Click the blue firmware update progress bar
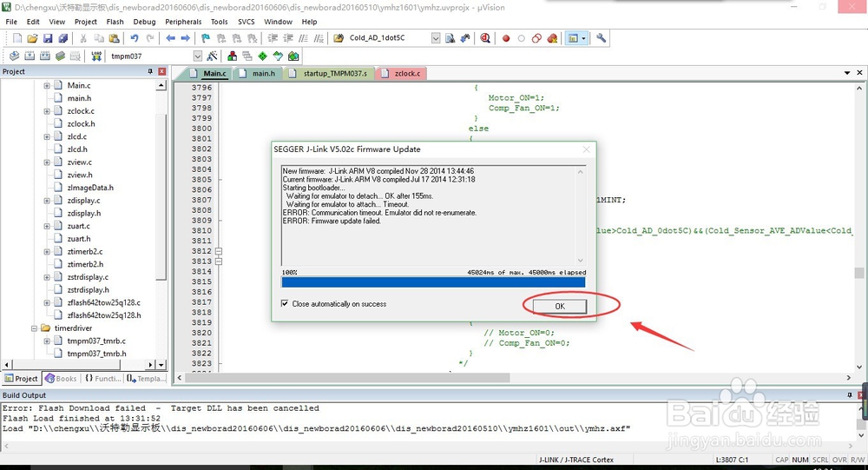The image size is (868, 470). pos(433,282)
